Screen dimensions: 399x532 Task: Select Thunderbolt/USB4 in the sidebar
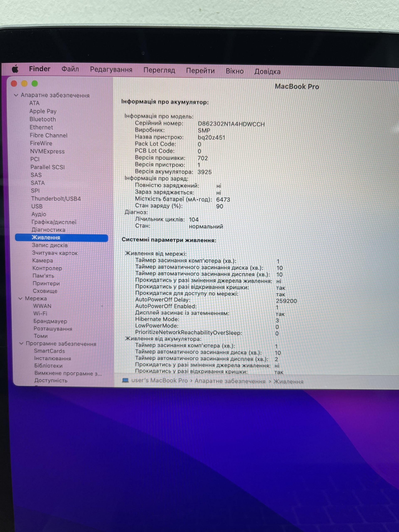point(56,199)
